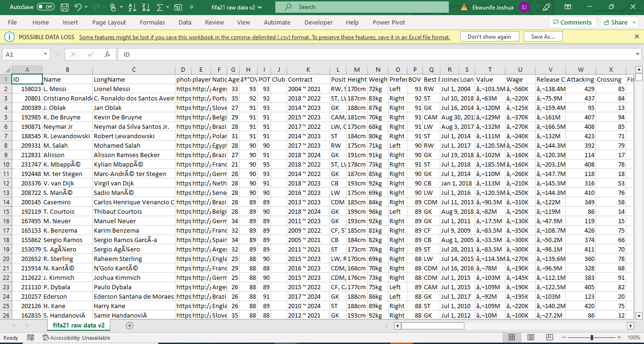Open the AutoSum dropdown arrow
This screenshot has height=344, width=644.
point(167,7)
